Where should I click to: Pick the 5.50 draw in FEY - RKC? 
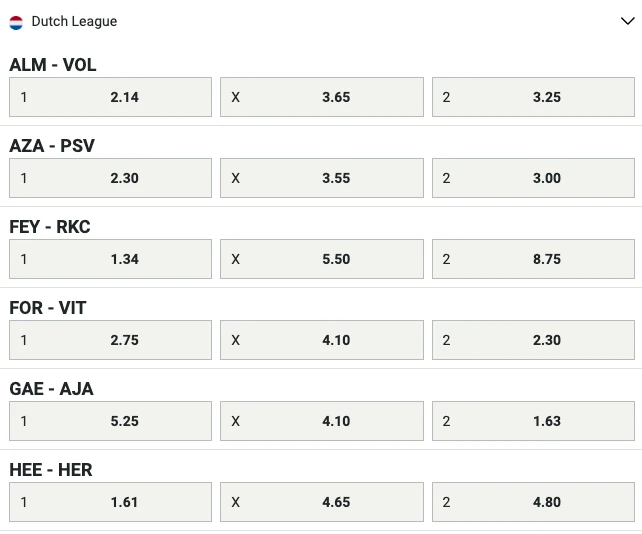[x=322, y=259]
